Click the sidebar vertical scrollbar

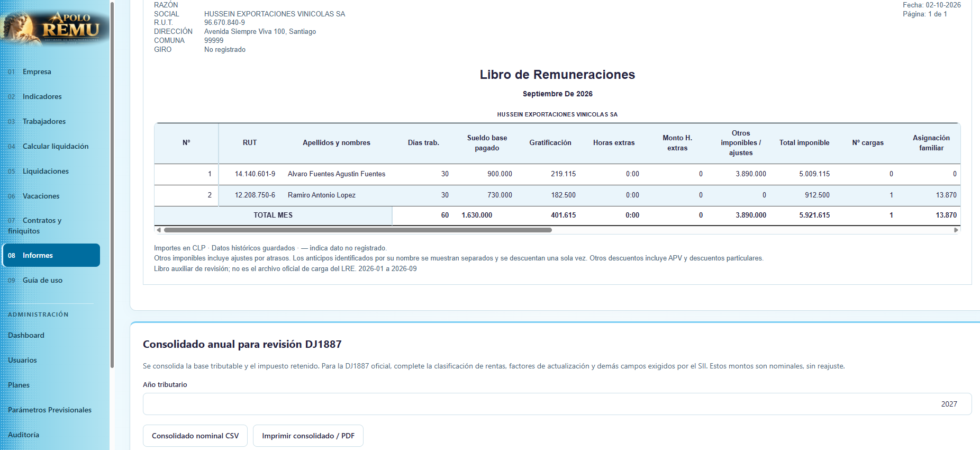pyautogui.click(x=112, y=184)
